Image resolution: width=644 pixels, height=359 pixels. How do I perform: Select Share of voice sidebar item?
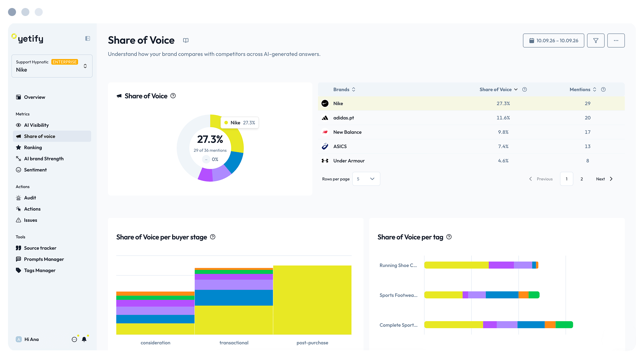pyautogui.click(x=52, y=136)
